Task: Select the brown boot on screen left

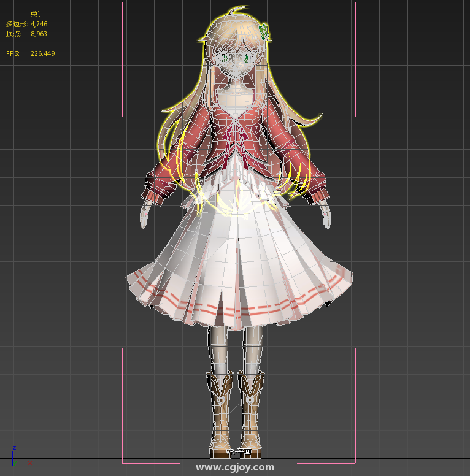Action: point(220,411)
